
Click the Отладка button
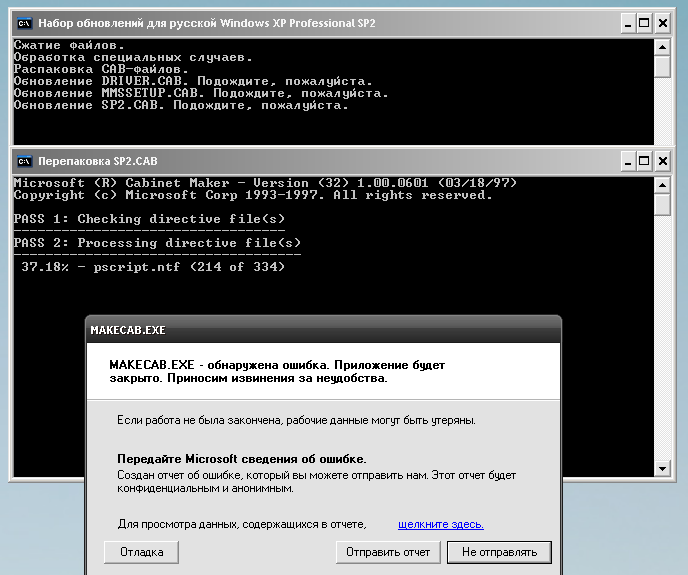(141, 552)
